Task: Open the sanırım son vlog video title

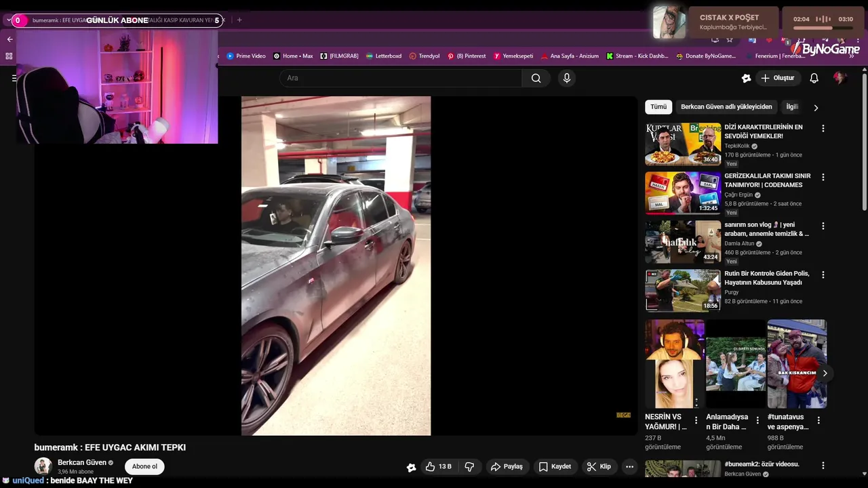Action: click(766, 229)
